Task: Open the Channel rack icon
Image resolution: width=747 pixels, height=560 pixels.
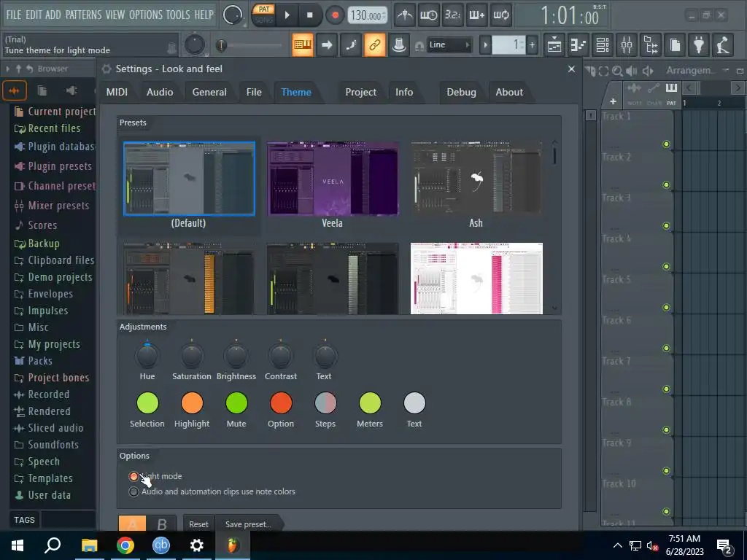Action: pyautogui.click(x=602, y=44)
